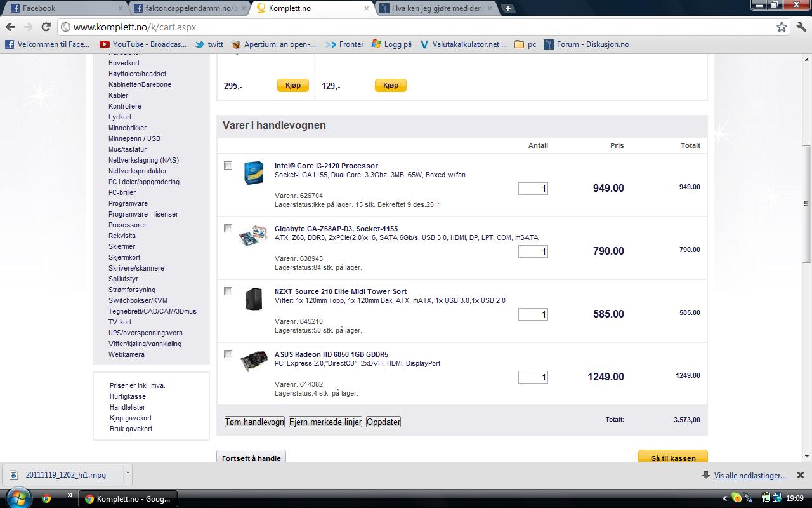Viewport: 812px width, 508px height.
Task: Click Fjern merkede linjer button
Action: coord(325,422)
